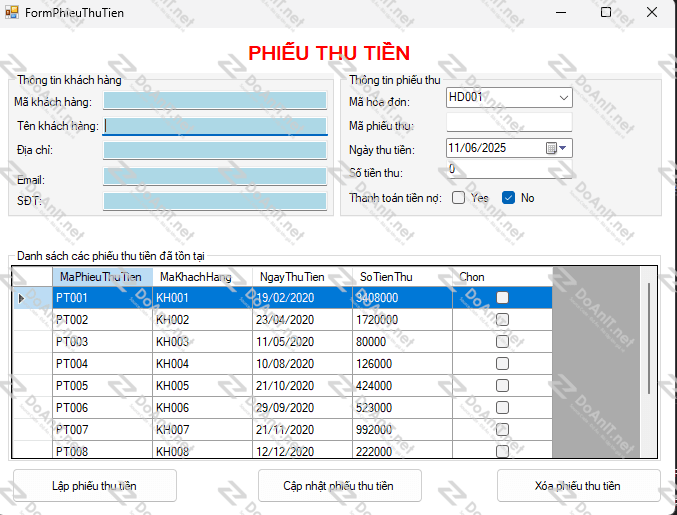Select date cell 10/08/2020
The image size is (677, 515).
pos(302,363)
